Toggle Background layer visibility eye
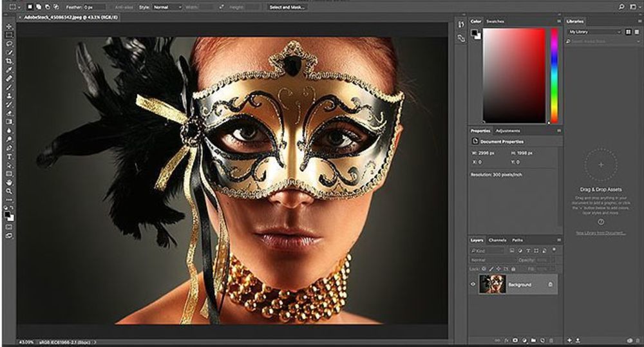This screenshot has width=644, height=347. point(473,284)
